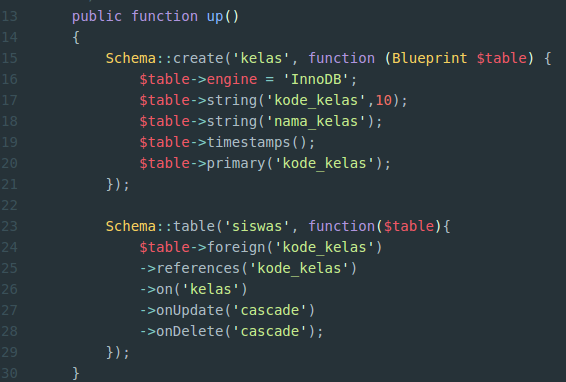
Task: Click Schema keyword on line 15
Action: 131,58
